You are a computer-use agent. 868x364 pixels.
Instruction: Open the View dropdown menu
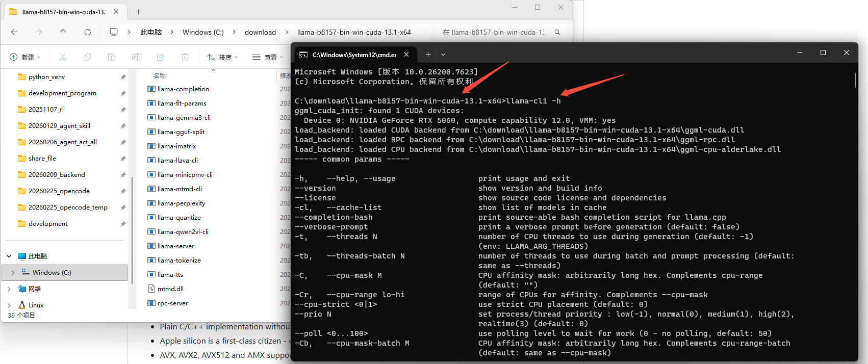click(267, 57)
